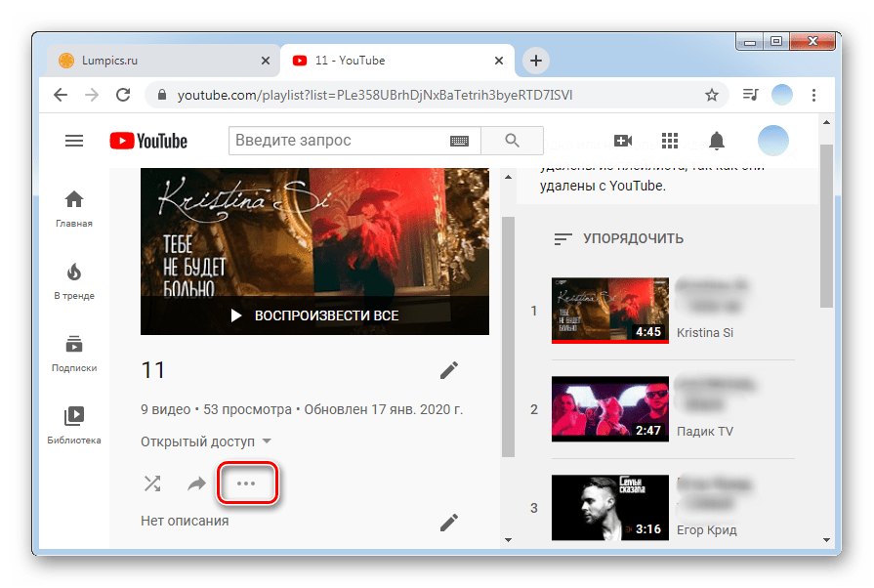Open the Егор Крид channel link
Viewport: 874px width, 588px height.
[x=706, y=530]
